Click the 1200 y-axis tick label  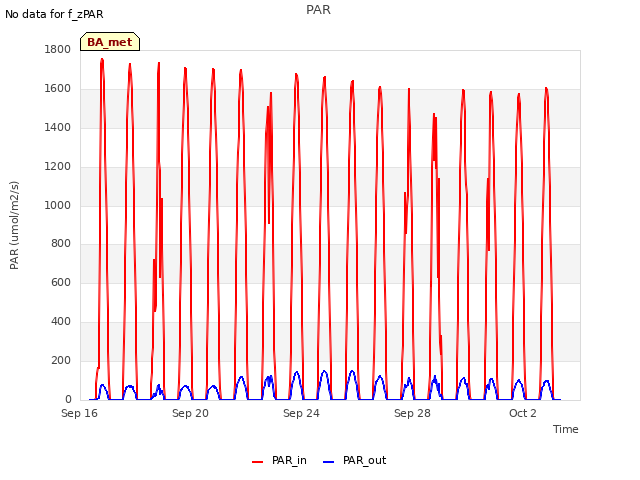58,167
